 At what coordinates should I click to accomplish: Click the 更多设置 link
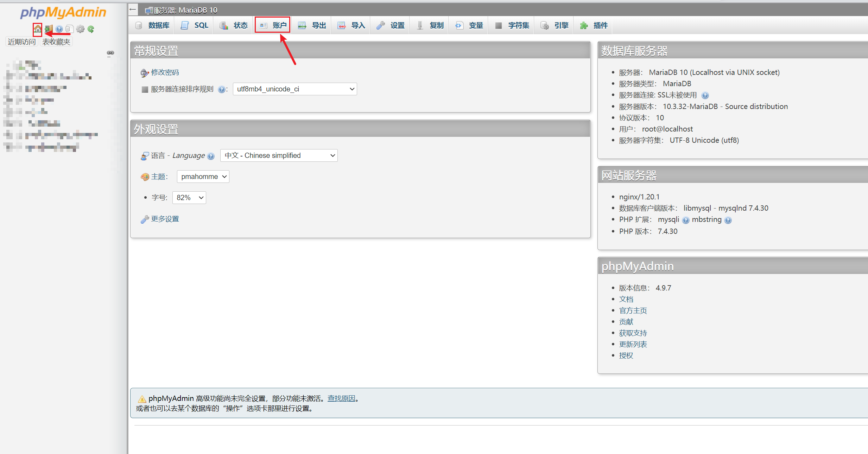pyautogui.click(x=165, y=219)
